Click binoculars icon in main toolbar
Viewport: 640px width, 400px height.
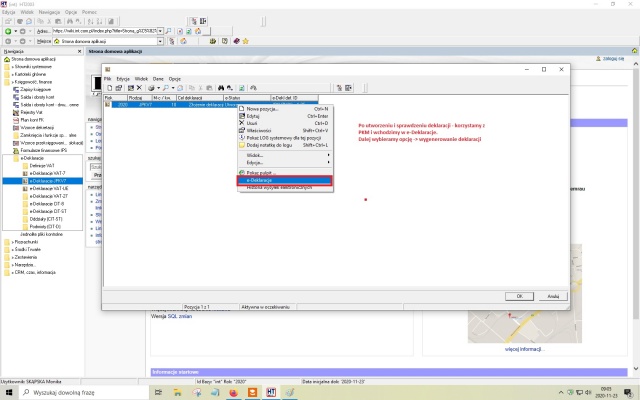[x=70, y=21]
